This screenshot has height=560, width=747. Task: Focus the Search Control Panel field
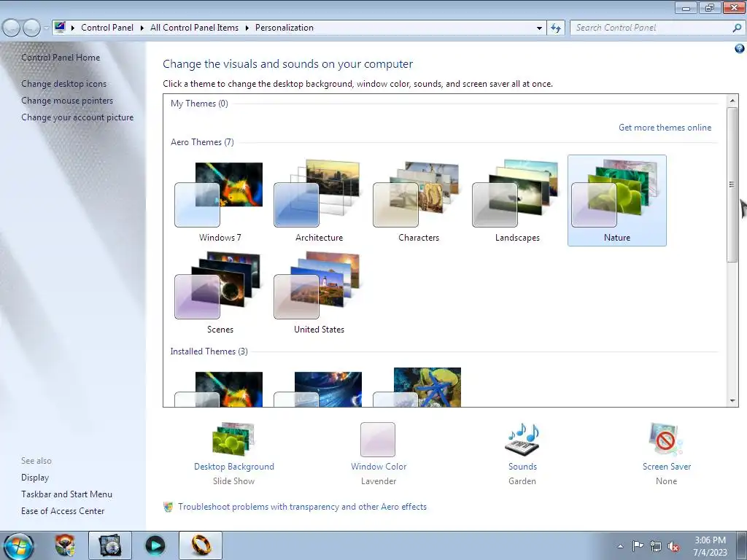pos(651,28)
